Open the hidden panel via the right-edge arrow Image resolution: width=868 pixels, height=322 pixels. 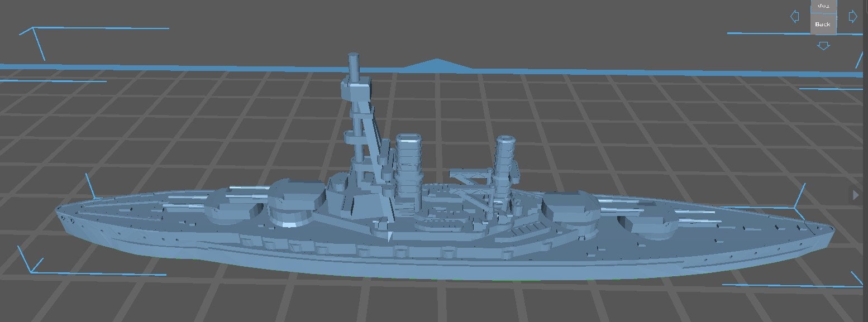[x=855, y=195]
